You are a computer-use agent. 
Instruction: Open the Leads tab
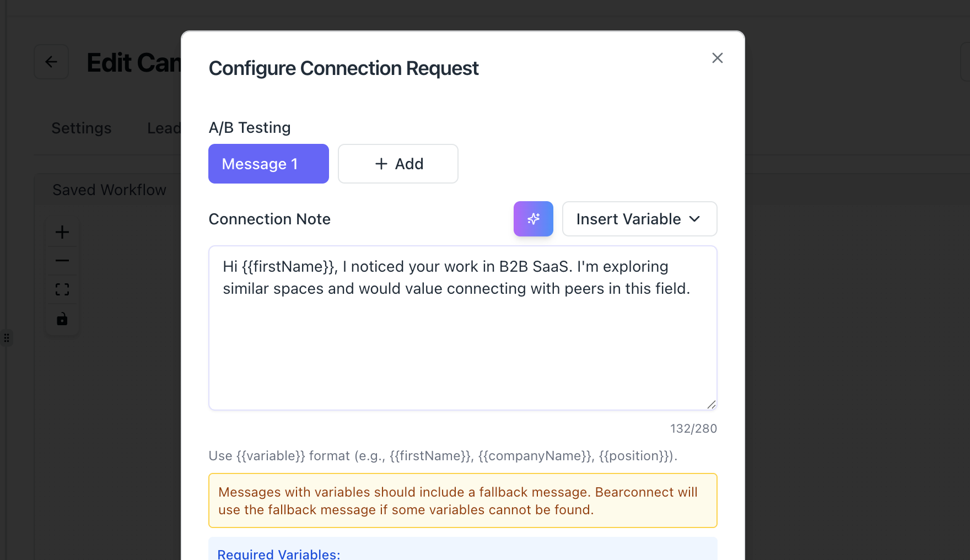coord(164,128)
